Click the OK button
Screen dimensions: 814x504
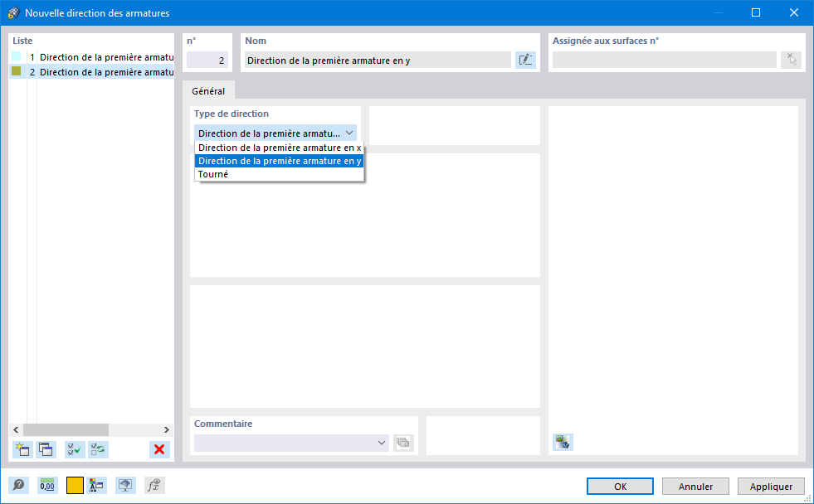[621, 487]
